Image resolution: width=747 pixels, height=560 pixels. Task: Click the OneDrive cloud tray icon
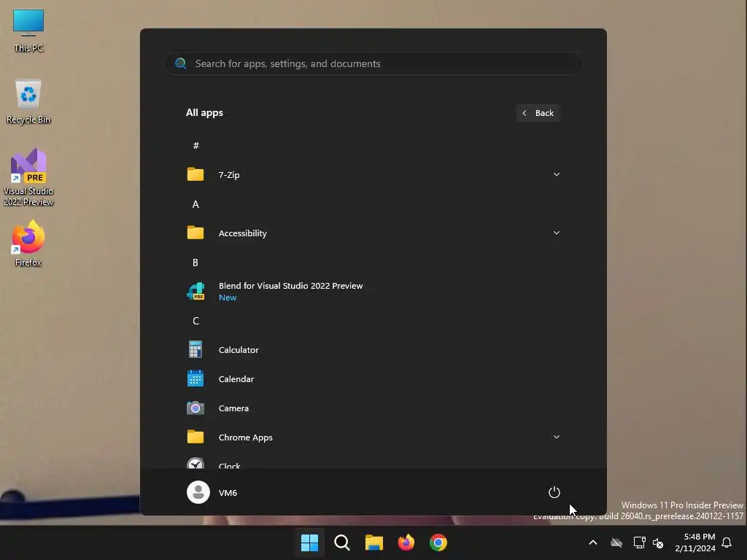616,542
